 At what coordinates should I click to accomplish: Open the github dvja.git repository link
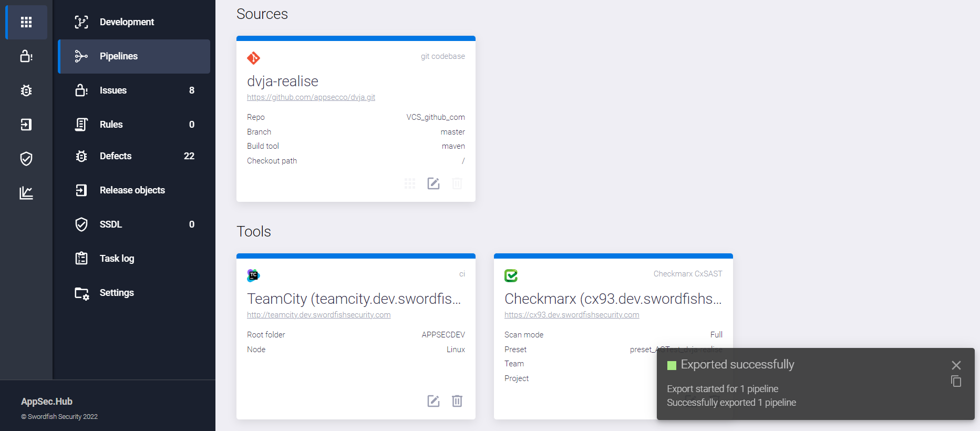click(311, 97)
